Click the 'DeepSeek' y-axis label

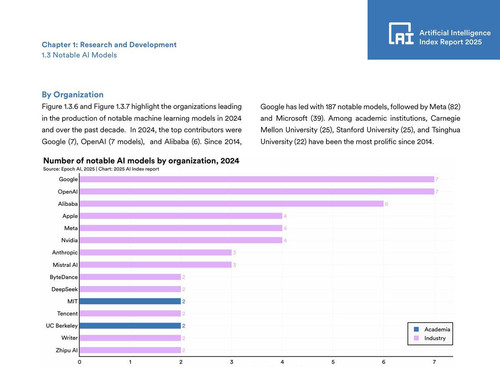(x=65, y=289)
